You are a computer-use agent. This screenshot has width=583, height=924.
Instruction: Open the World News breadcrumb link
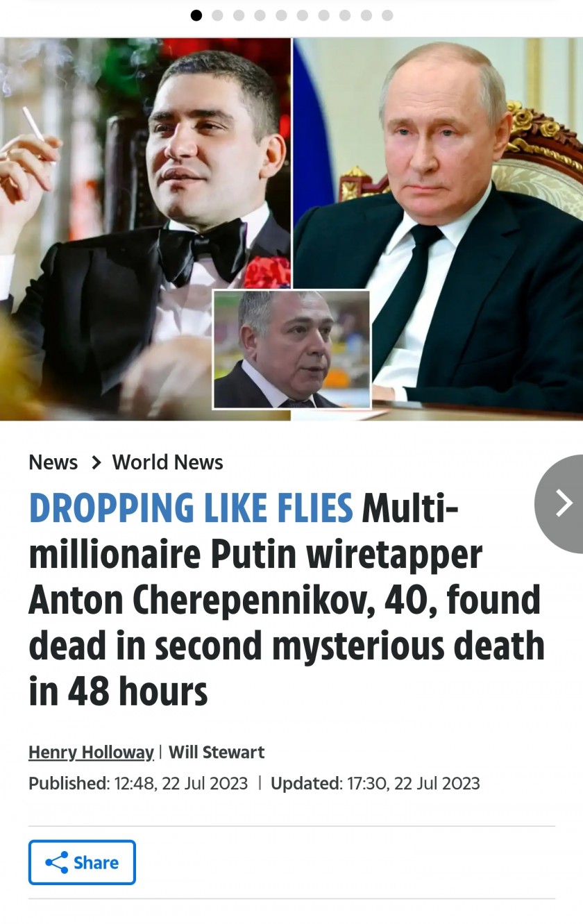(168, 462)
